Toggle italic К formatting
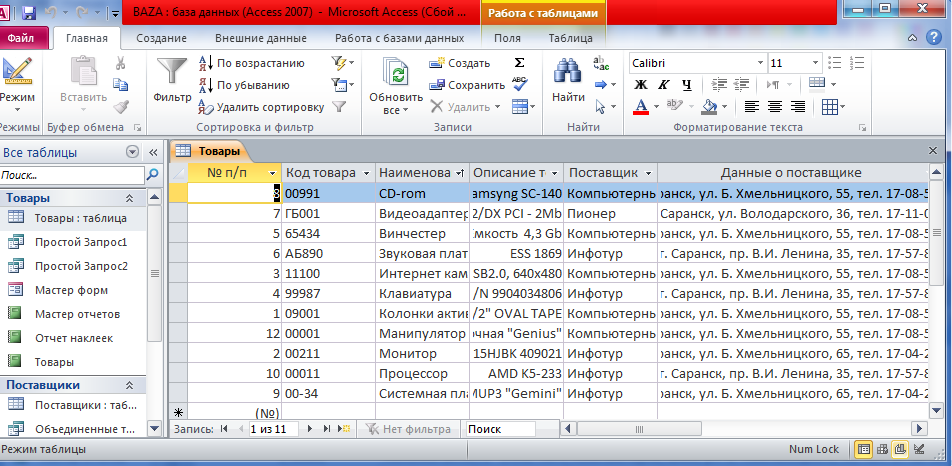 tap(664, 84)
